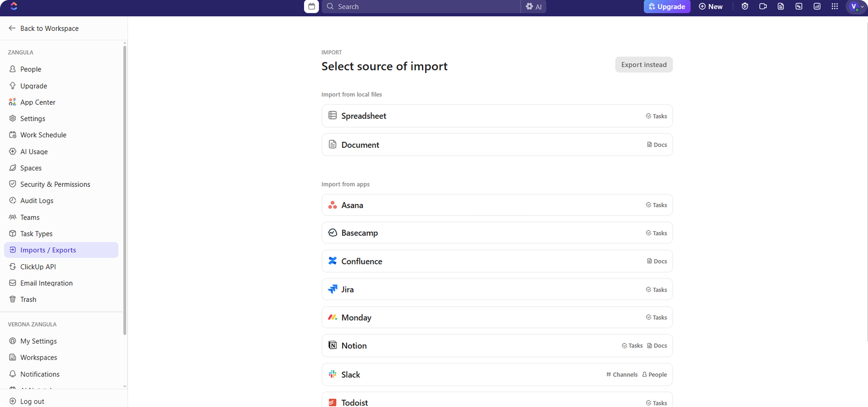The width and height of the screenshot is (868, 407).
Task: Open App Center in sidebar
Action: [x=61, y=102]
